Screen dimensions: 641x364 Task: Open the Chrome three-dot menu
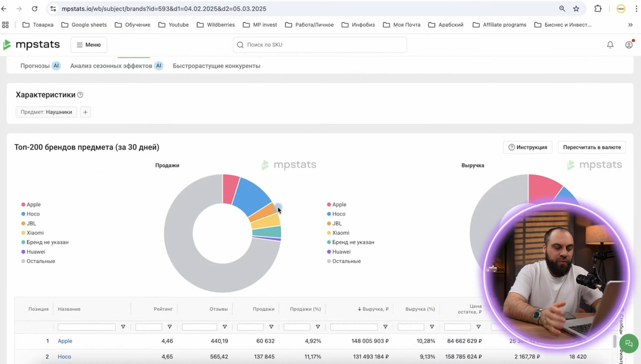(x=636, y=9)
